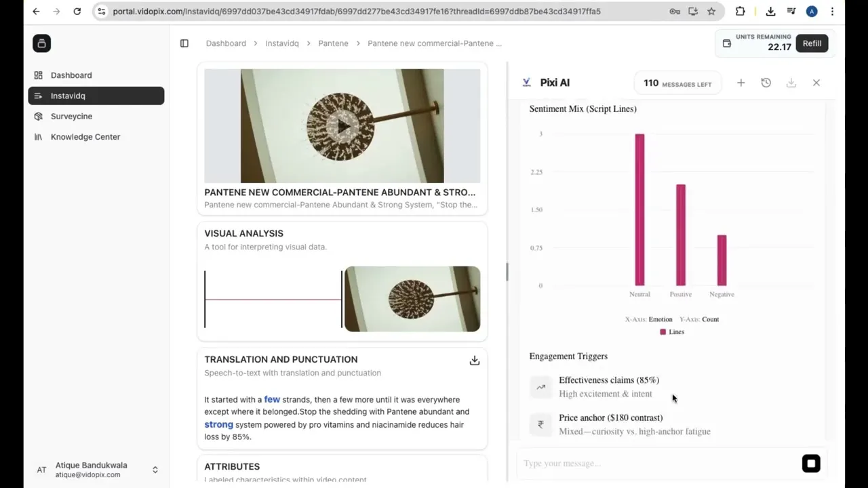Click the Type your message field

coord(658,464)
